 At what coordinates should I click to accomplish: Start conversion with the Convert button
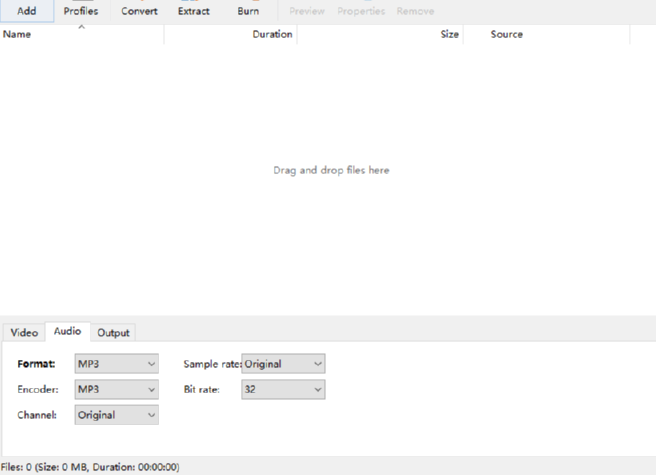pyautogui.click(x=139, y=11)
